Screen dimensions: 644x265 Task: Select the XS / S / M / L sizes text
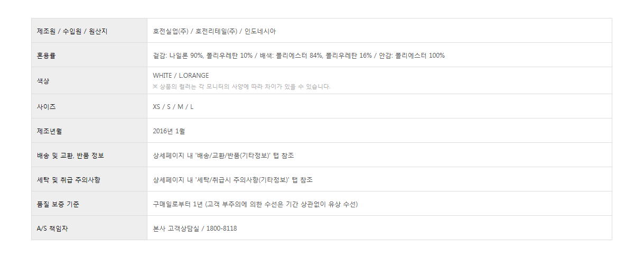pyautogui.click(x=173, y=107)
